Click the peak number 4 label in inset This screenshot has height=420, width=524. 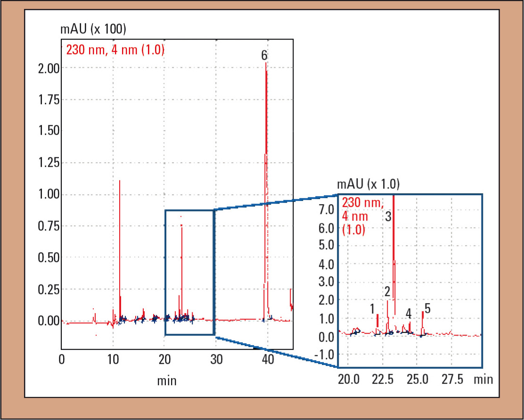tap(409, 314)
